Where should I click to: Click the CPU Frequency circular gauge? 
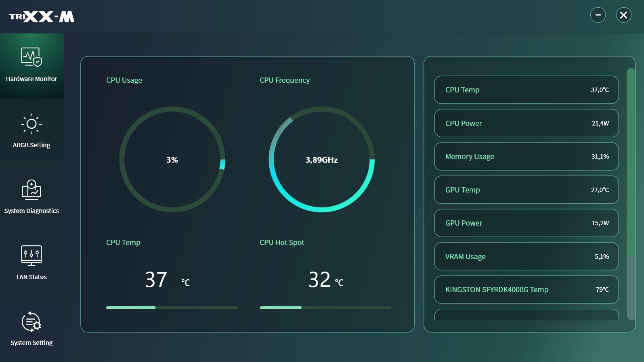coord(322,159)
